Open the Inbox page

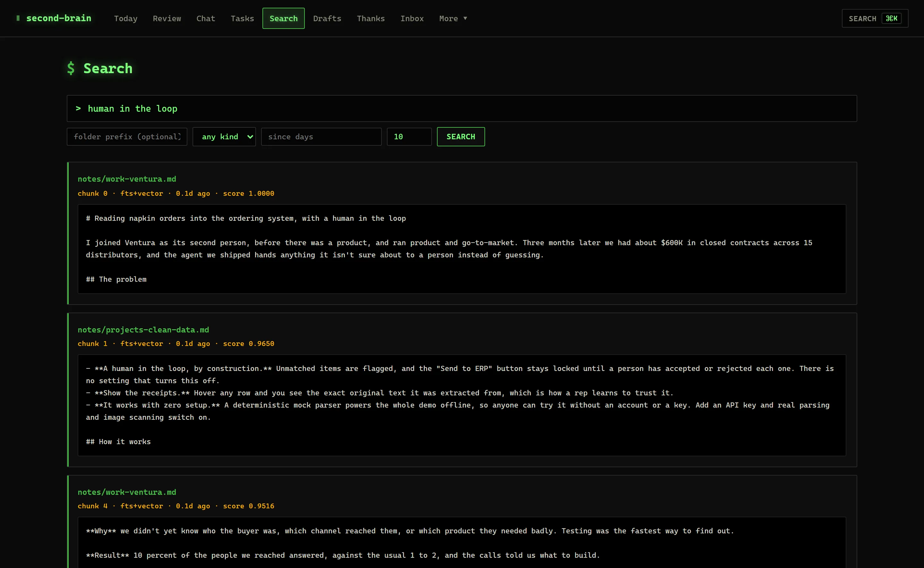(412, 18)
